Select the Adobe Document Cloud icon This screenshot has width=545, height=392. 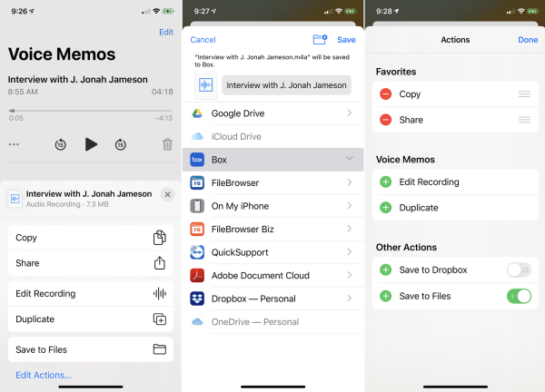coord(197,275)
